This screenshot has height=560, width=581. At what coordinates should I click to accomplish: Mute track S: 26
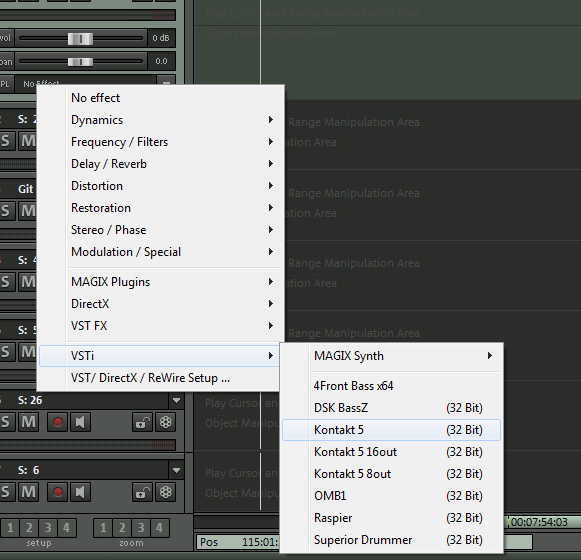[29, 422]
